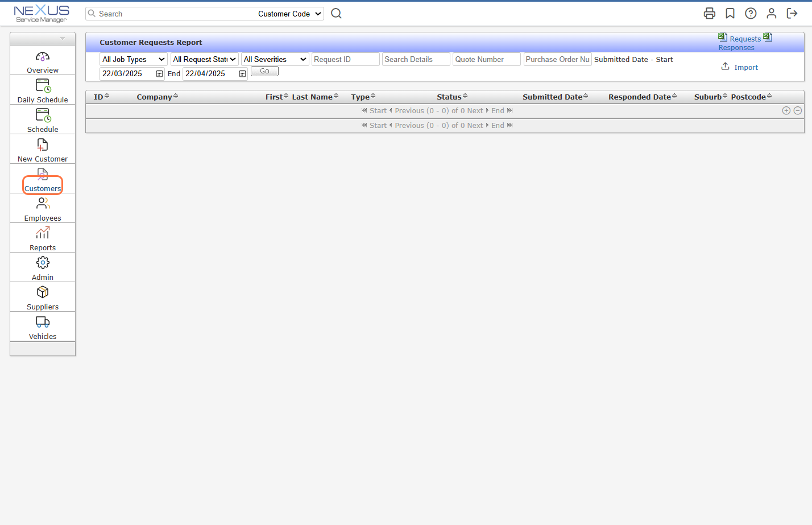Viewport: 812px width, 525px height.
Task: Open the start date calendar picker icon
Action: [159, 74]
